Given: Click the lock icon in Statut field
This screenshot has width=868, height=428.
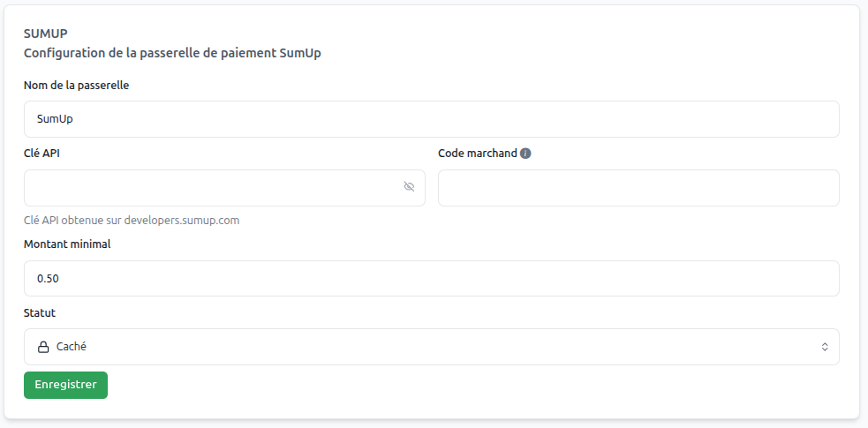Looking at the screenshot, I should [x=42, y=347].
